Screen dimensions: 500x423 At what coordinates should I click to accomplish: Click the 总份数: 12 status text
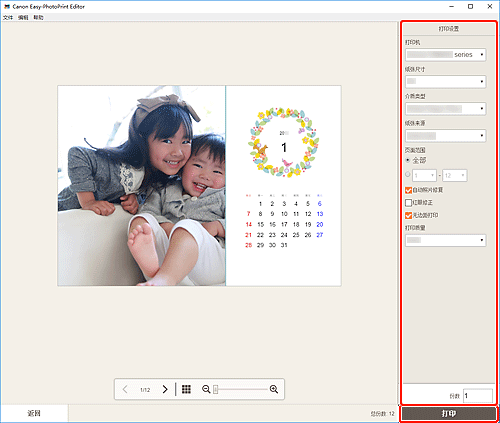[x=382, y=414]
